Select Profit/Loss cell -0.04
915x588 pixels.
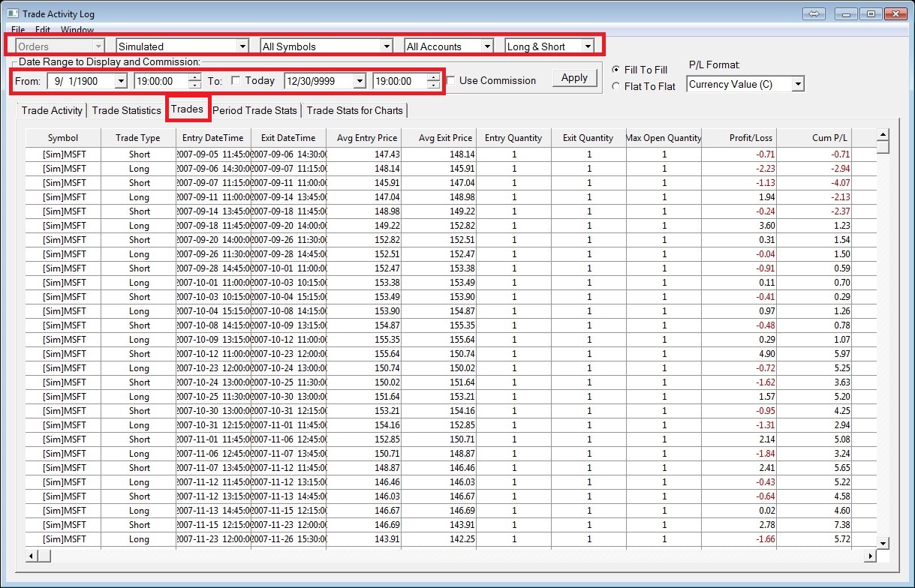(x=739, y=254)
